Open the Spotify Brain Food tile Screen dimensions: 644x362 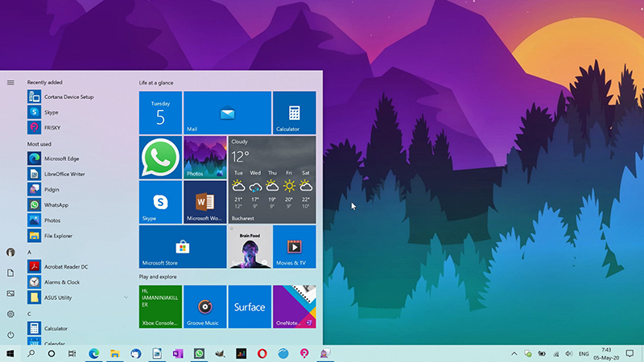click(250, 247)
